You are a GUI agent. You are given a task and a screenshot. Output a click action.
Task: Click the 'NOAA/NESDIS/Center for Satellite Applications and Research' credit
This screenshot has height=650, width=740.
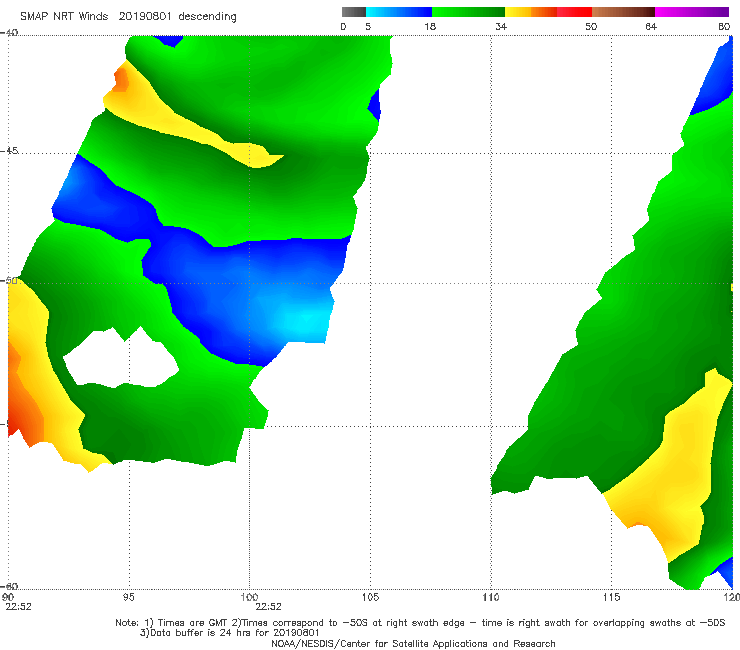click(x=413, y=643)
